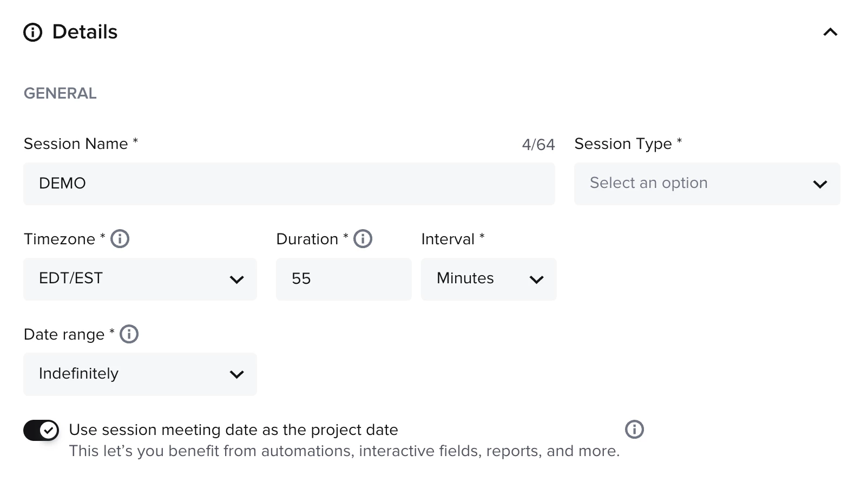The height and width of the screenshot is (481, 868).
Task: Click the info icon for project date setting
Action: point(634,430)
